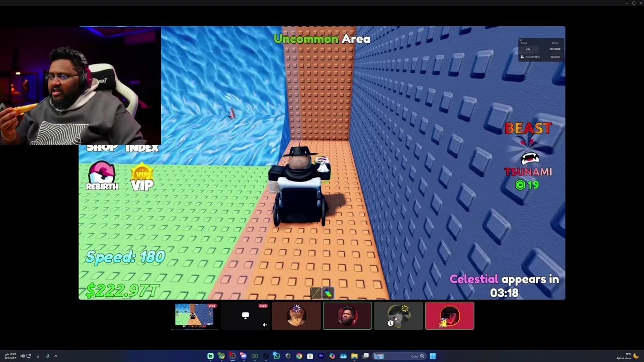Select the orange-haired anime avatar participant tile
The width and height of the screenshot is (644, 362).
click(296, 316)
